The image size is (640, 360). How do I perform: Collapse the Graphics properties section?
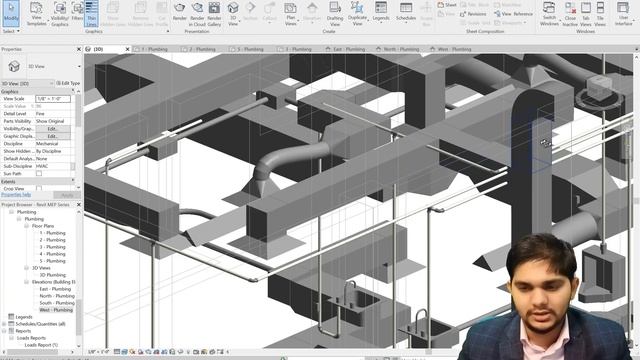click(x=73, y=91)
